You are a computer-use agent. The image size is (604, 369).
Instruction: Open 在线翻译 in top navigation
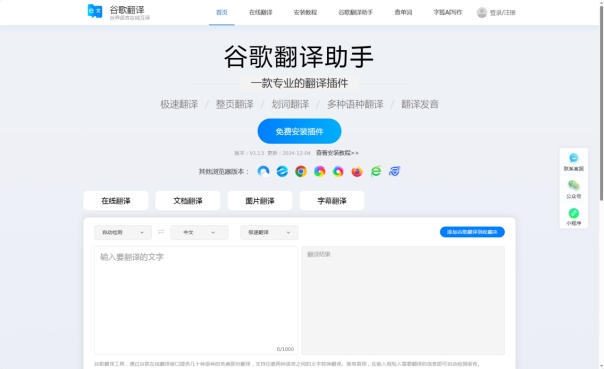point(261,12)
